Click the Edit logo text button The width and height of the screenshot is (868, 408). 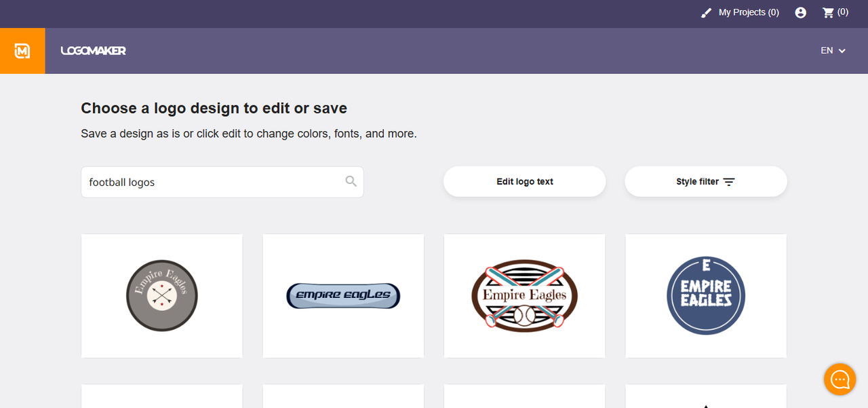click(x=524, y=182)
